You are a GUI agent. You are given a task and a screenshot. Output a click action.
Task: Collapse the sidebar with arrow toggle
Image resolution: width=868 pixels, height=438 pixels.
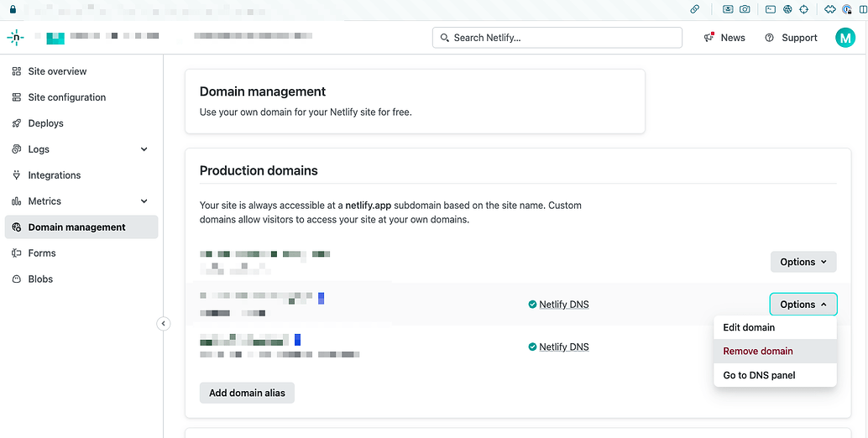pos(164,324)
